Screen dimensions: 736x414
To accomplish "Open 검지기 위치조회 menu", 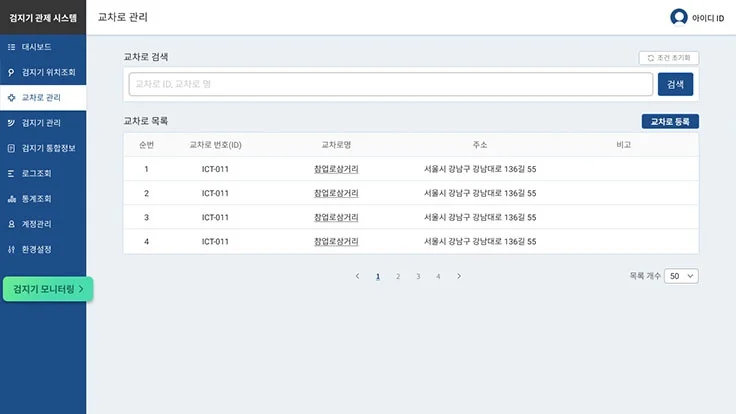I will click(43, 72).
